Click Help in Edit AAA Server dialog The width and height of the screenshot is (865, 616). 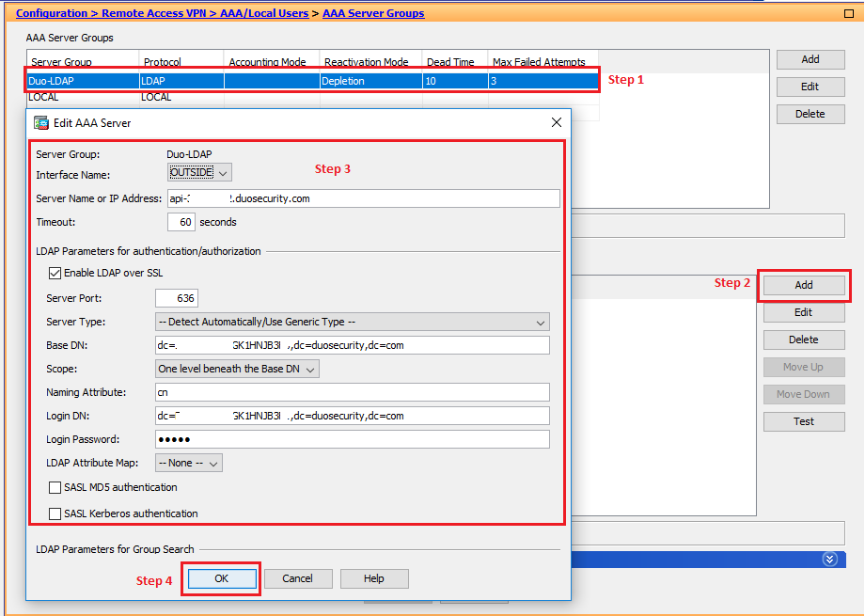click(x=374, y=578)
